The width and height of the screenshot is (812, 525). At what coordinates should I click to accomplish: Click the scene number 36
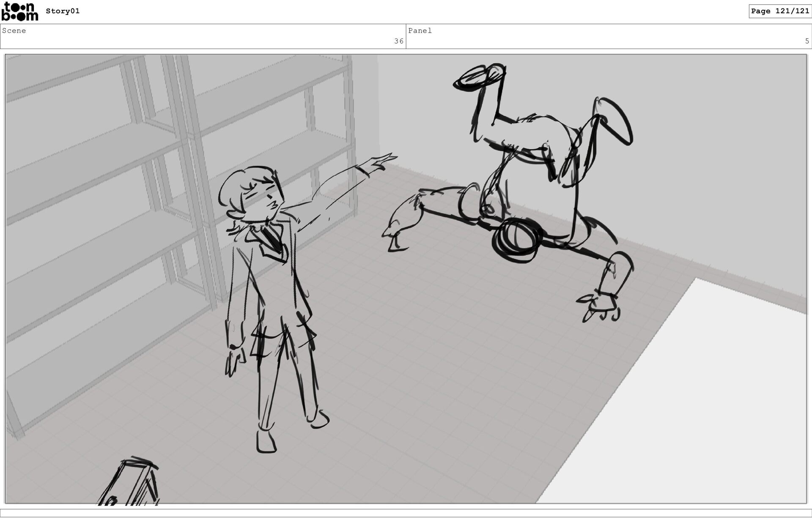coord(398,41)
